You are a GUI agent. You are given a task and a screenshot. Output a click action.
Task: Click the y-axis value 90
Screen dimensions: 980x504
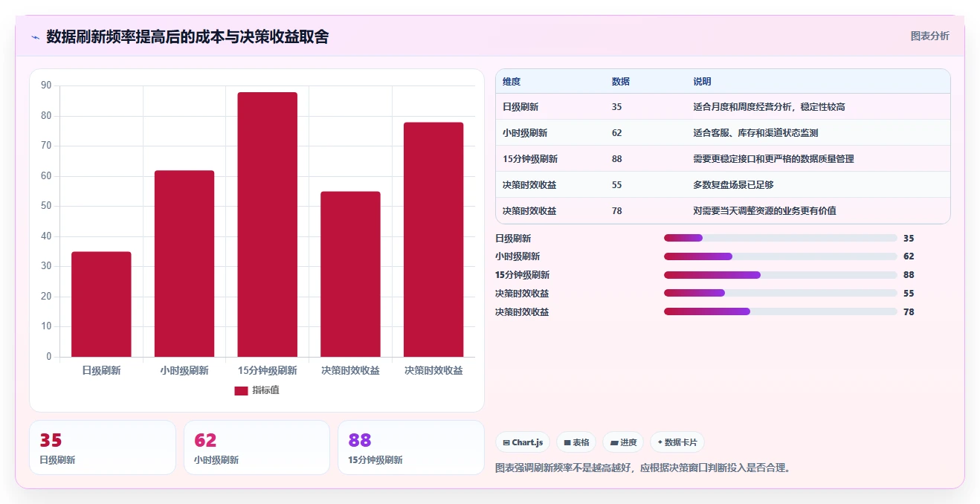(x=46, y=85)
